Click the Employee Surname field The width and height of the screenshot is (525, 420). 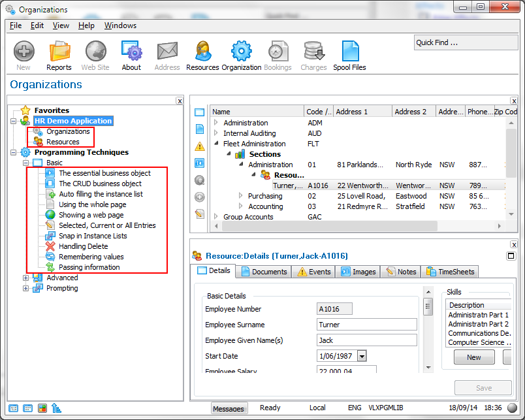(366, 325)
